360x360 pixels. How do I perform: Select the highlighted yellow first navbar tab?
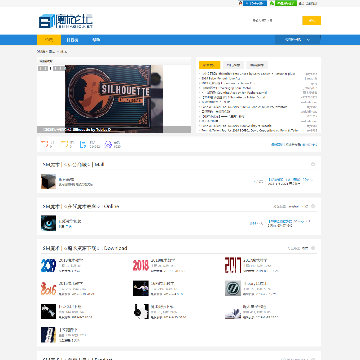tap(49, 40)
